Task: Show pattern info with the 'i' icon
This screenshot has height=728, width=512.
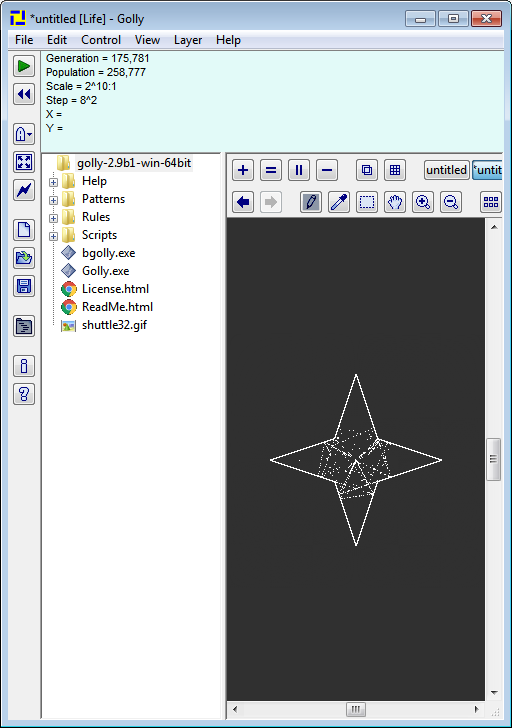Action: [x=24, y=366]
